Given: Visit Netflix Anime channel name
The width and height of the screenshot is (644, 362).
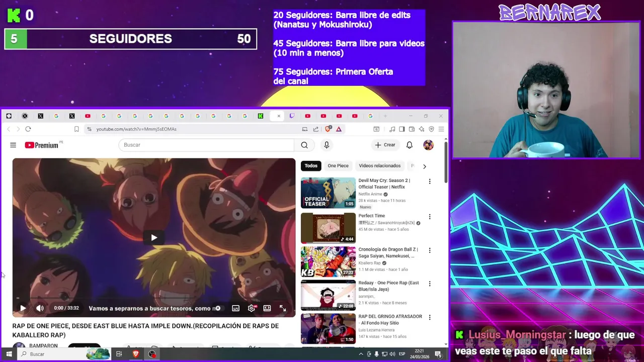Looking at the screenshot, I should coord(370,194).
